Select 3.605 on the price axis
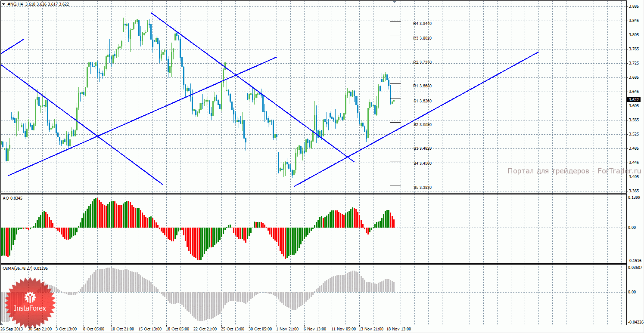Screen dimensions: 644x333 pyautogui.click(x=635, y=106)
